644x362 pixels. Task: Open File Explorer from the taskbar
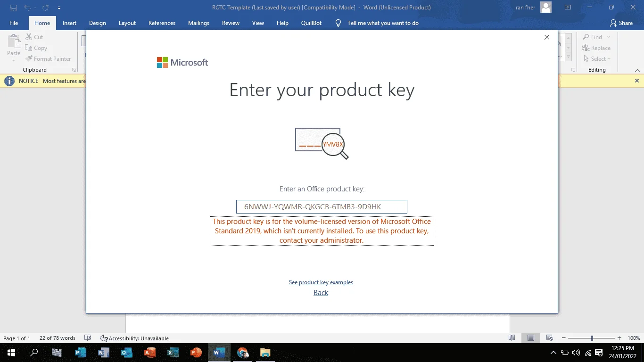[265, 353]
